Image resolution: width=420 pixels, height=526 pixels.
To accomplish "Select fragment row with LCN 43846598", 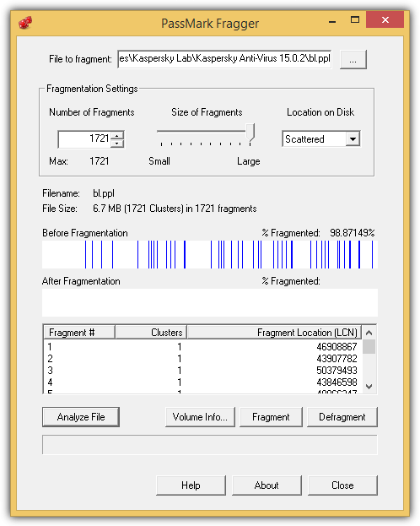I will 202,382.
